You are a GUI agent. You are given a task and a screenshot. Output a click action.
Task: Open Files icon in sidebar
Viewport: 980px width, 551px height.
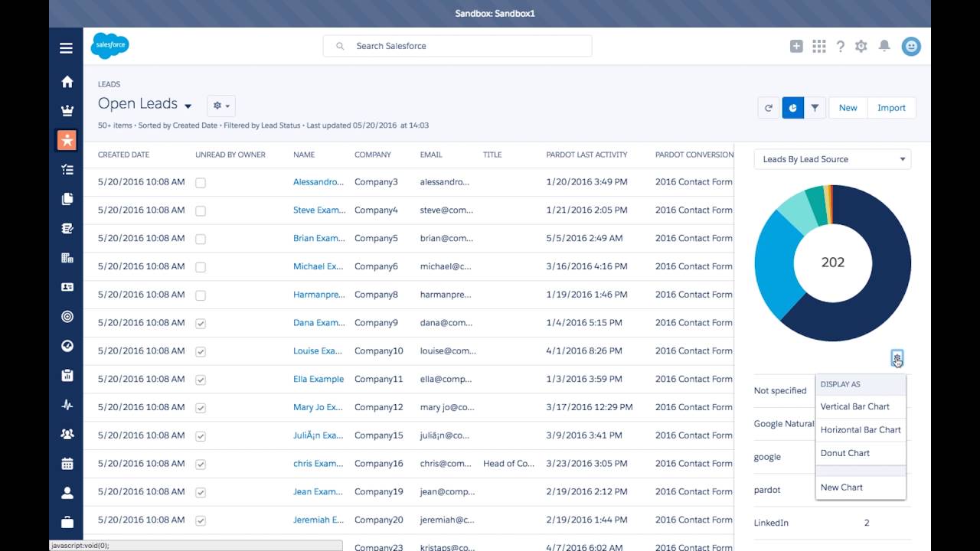tap(67, 199)
